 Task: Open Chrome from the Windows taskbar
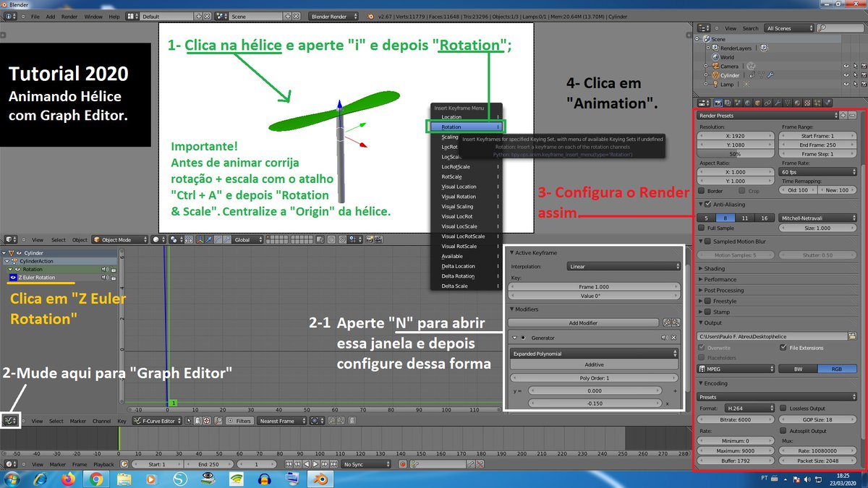(x=96, y=479)
